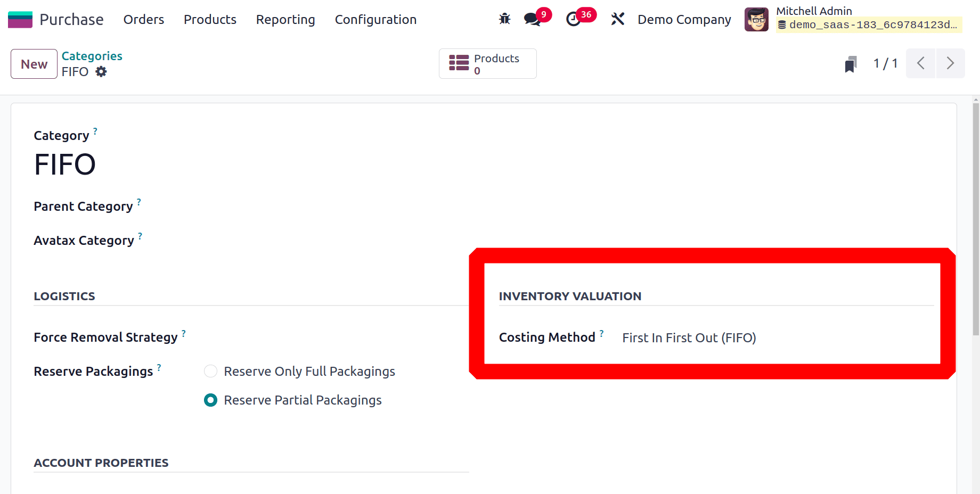Screen dimensions: 980x494
Task: Click the Purchase app title
Action: (71, 19)
